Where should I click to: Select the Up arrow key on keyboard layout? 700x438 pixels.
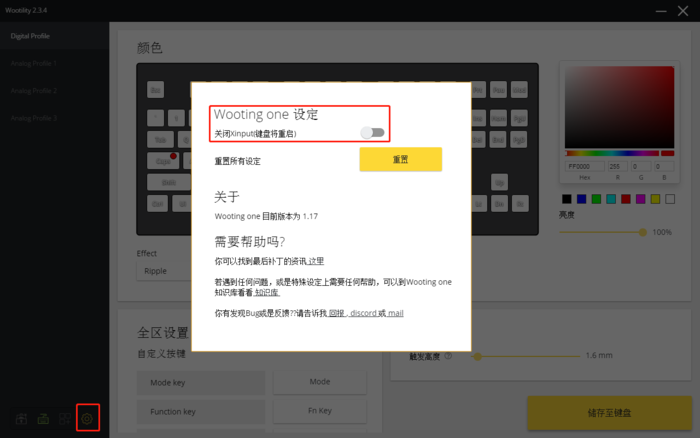tap(499, 183)
